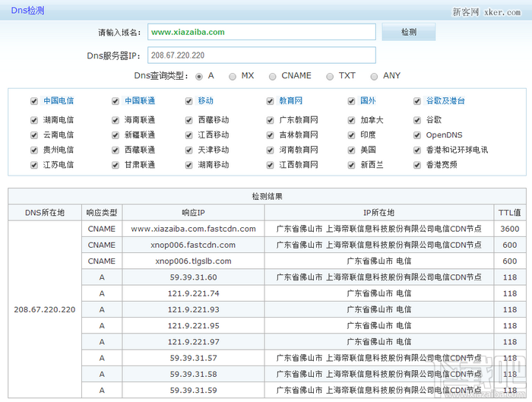Image resolution: width=532 pixels, height=402 pixels.
Task: Toggle the 谷歌及港台 group checkbox
Action: pos(417,101)
